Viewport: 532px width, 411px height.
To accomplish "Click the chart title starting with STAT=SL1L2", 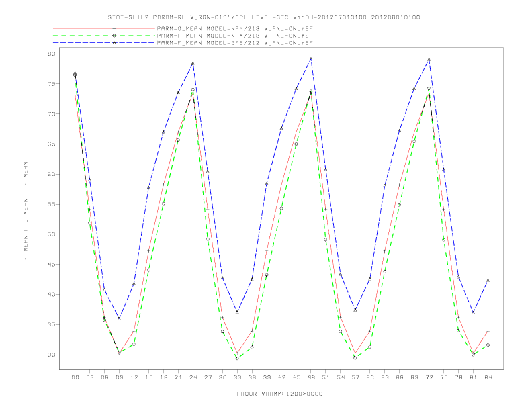I will (264, 17).
